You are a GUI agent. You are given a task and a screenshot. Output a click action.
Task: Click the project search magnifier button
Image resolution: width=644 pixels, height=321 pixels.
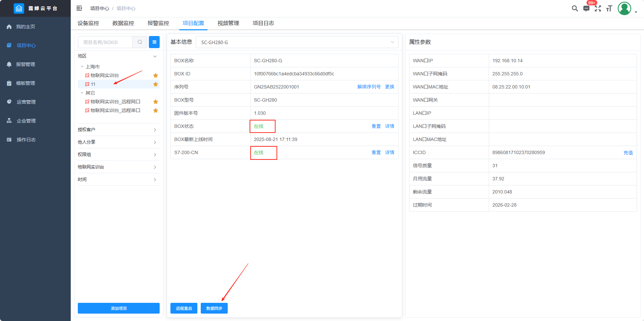pyautogui.click(x=140, y=42)
